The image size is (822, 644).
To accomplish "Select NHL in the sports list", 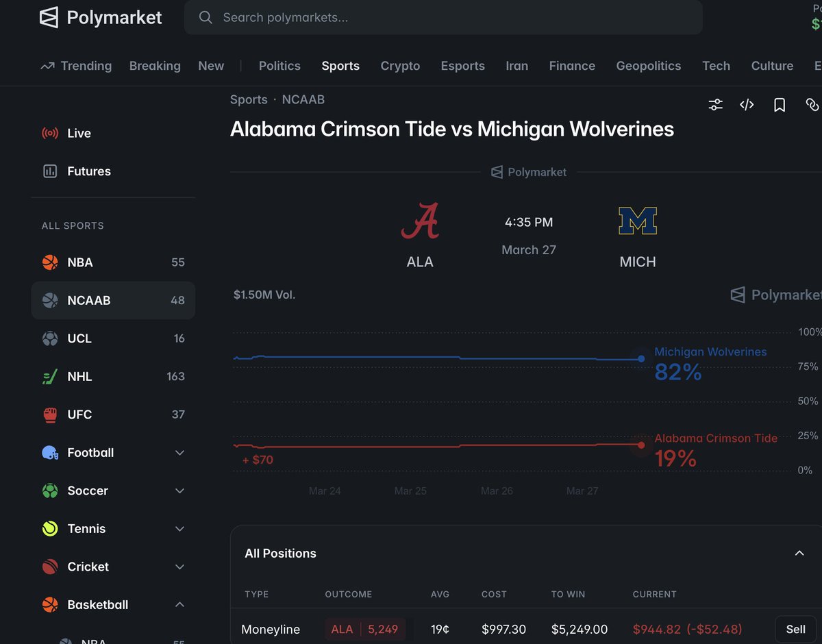I will 113,376.
